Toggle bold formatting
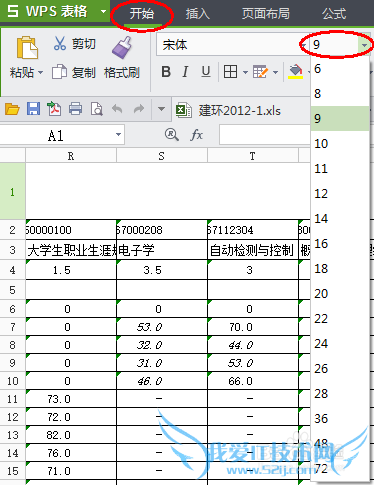The height and width of the screenshot is (485, 374). tap(166, 72)
